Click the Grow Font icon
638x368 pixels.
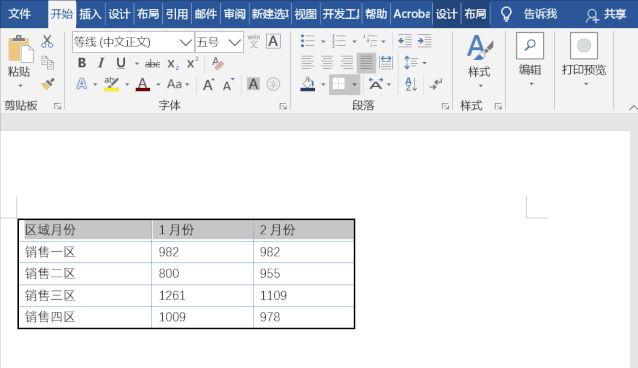[209, 85]
